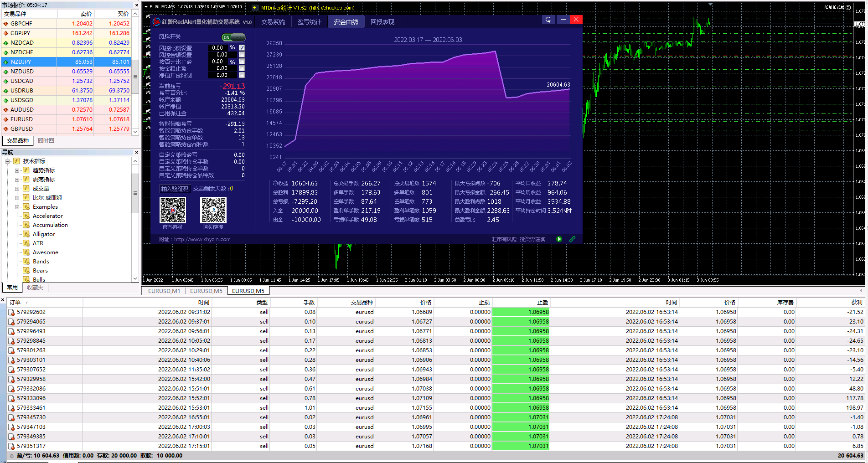Click the ATR indicator icon
The height and width of the screenshot is (463, 868).
[x=26, y=243]
